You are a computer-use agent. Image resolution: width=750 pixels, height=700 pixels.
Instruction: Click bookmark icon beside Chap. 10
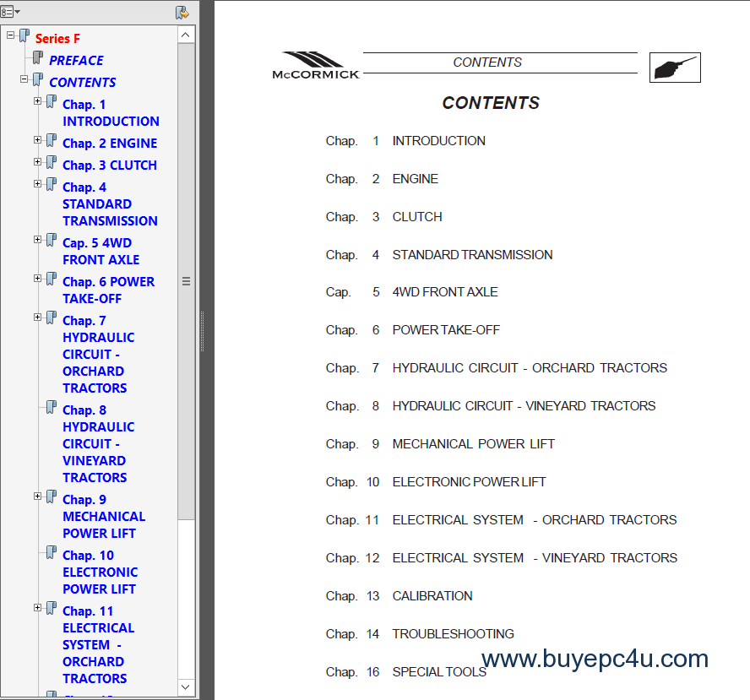[52, 553]
